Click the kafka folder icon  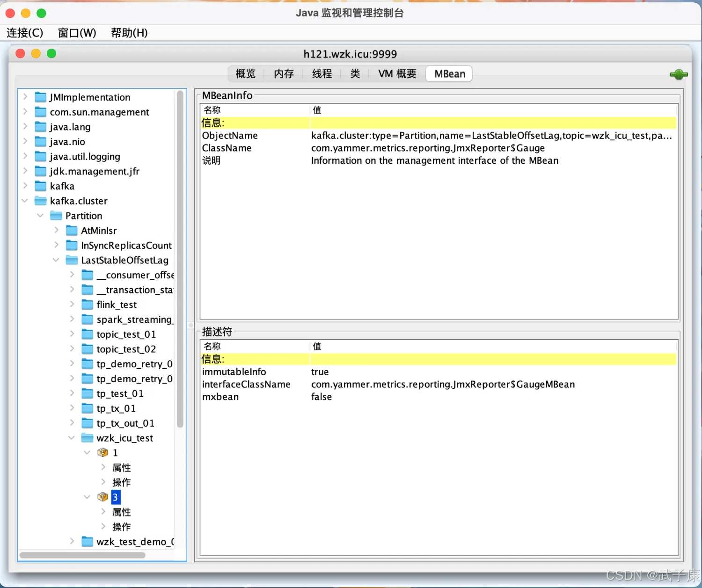41,186
